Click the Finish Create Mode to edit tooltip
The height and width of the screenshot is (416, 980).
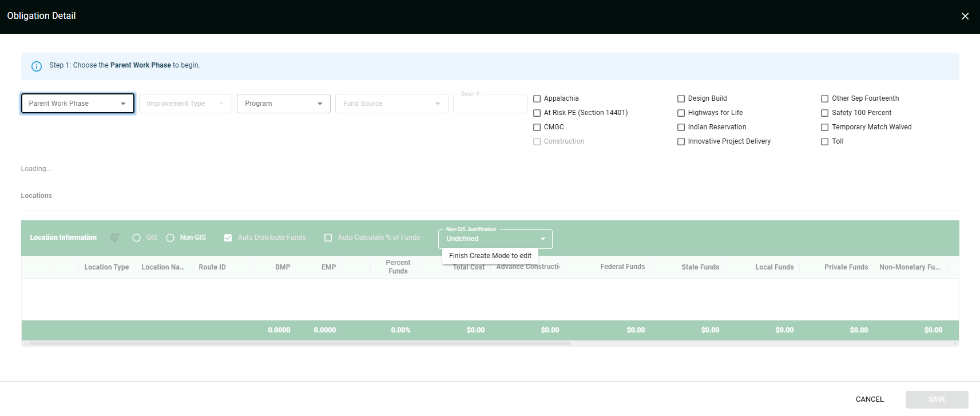(x=490, y=256)
